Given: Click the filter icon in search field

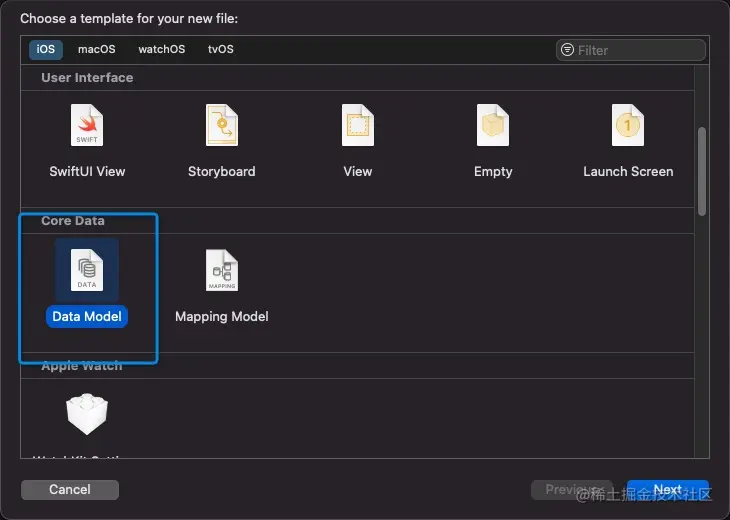Looking at the screenshot, I should click(x=568, y=50).
